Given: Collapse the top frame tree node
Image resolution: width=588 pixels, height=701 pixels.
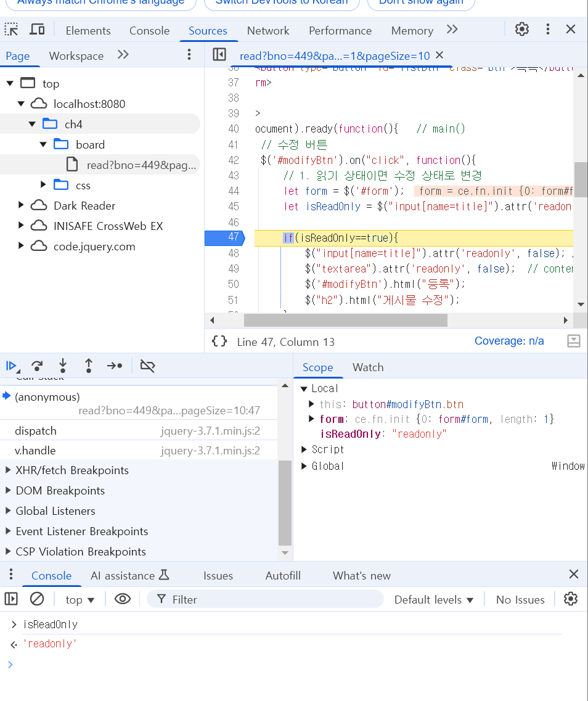Looking at the screenshot, I should click(10, 83).
